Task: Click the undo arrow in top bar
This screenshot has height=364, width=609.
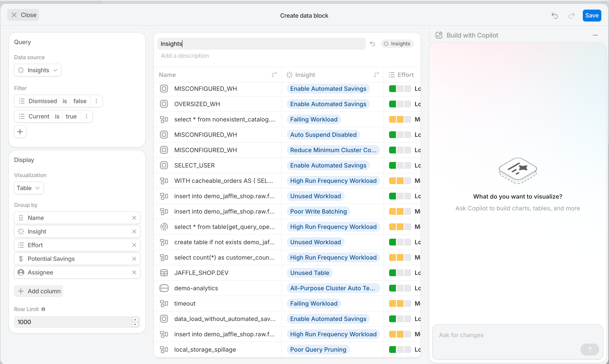Action: tap(555, 16)
